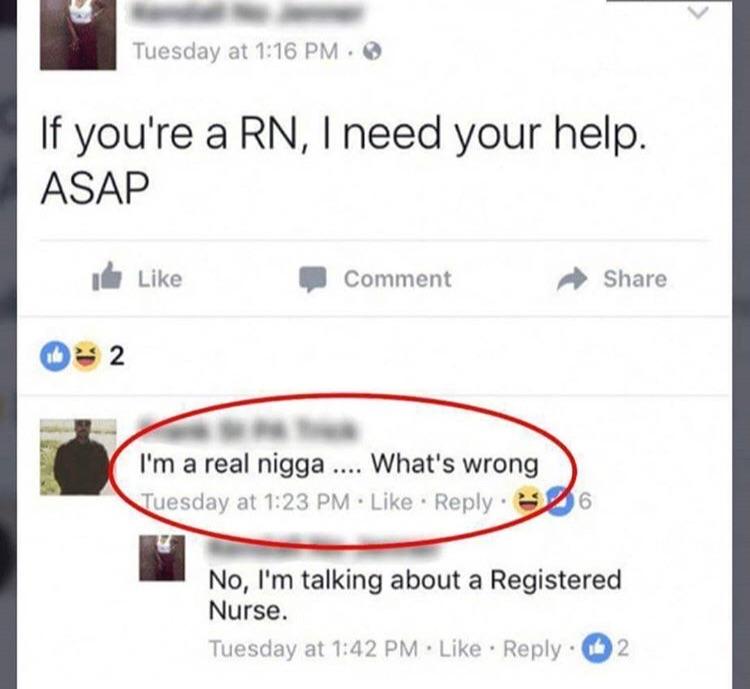
Task: Click Reply on the Registered Nurse reply
Action: point(532,649)
